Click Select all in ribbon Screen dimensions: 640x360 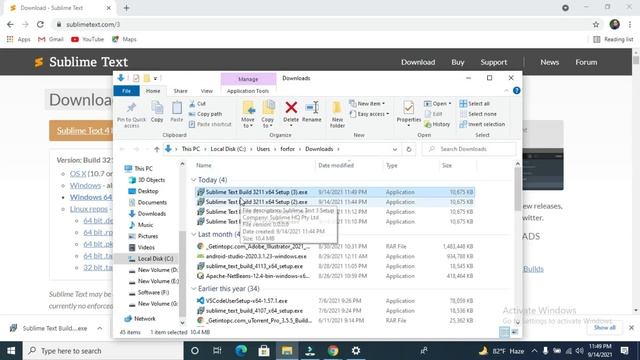coord(474,104)
